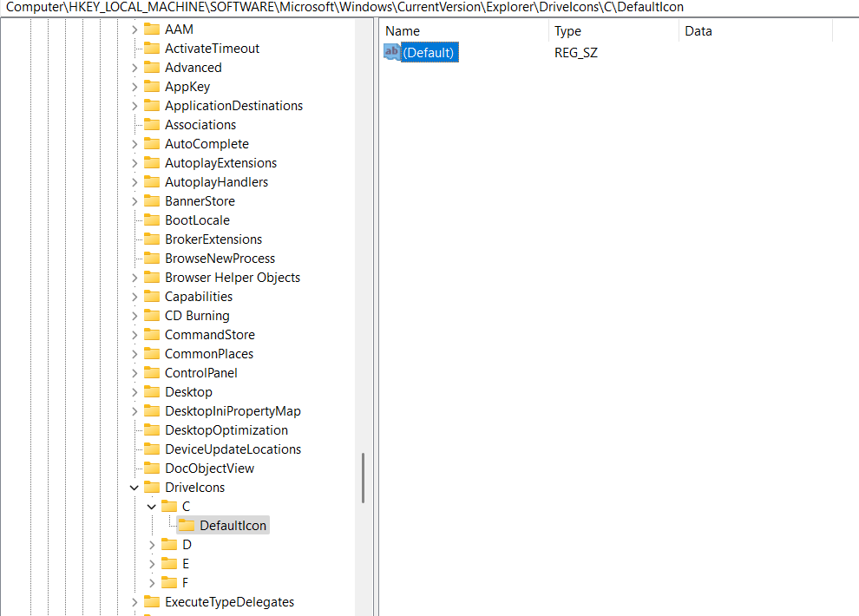Click the ActivateTimeout folder icon

pos(152,49)
